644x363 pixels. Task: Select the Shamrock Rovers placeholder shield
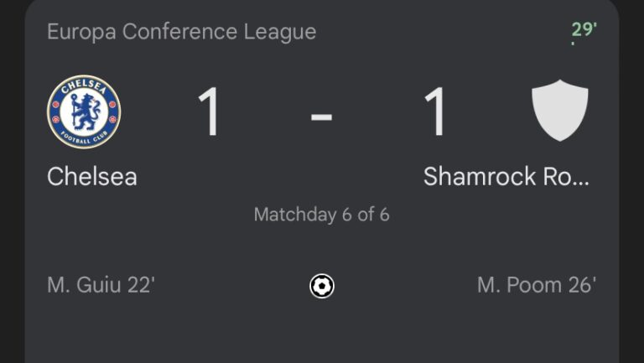[560, 111]
